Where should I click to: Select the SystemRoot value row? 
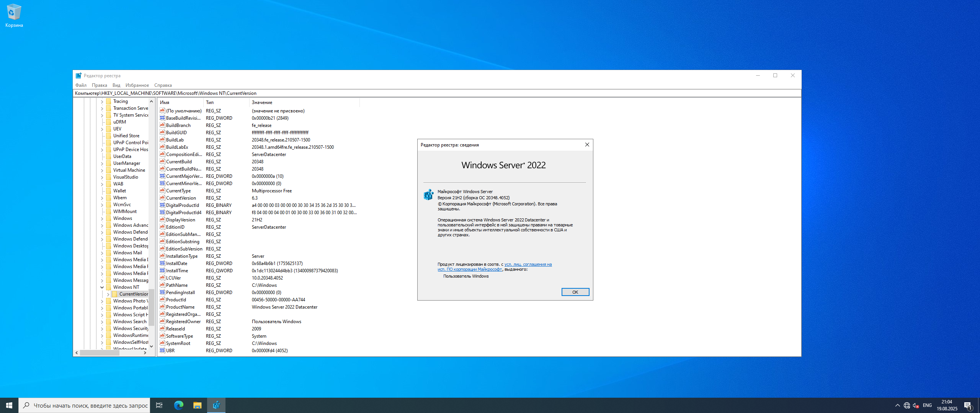coord(258,343)
